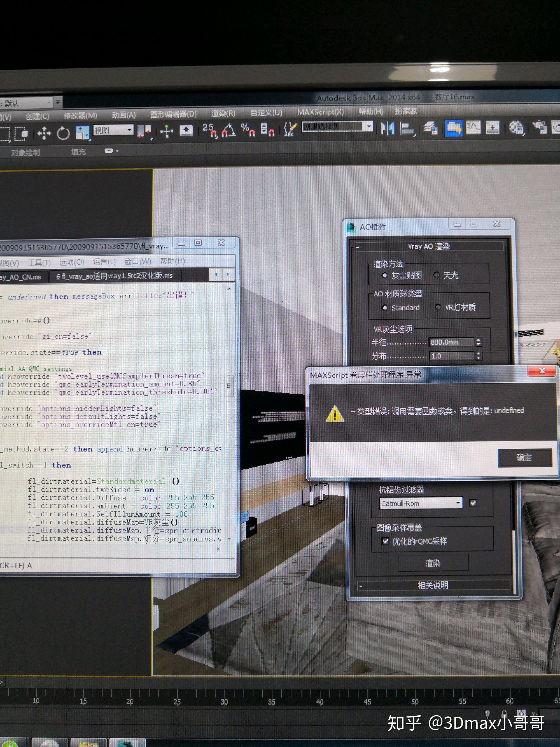Click the Window/Crossing selection icon
The image size is (560, 747).
[21, 133]
